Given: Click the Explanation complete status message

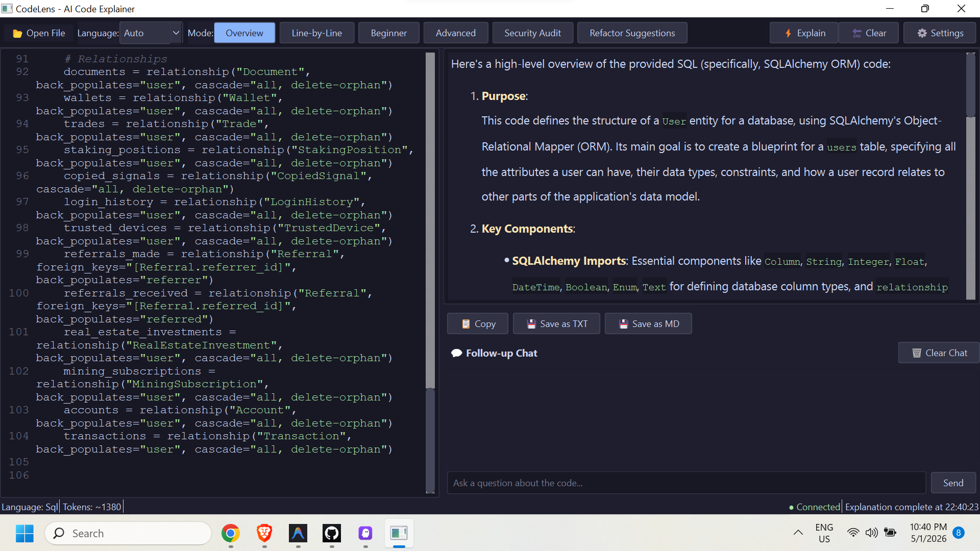Looking at the screenshot, I should point(912,507).
